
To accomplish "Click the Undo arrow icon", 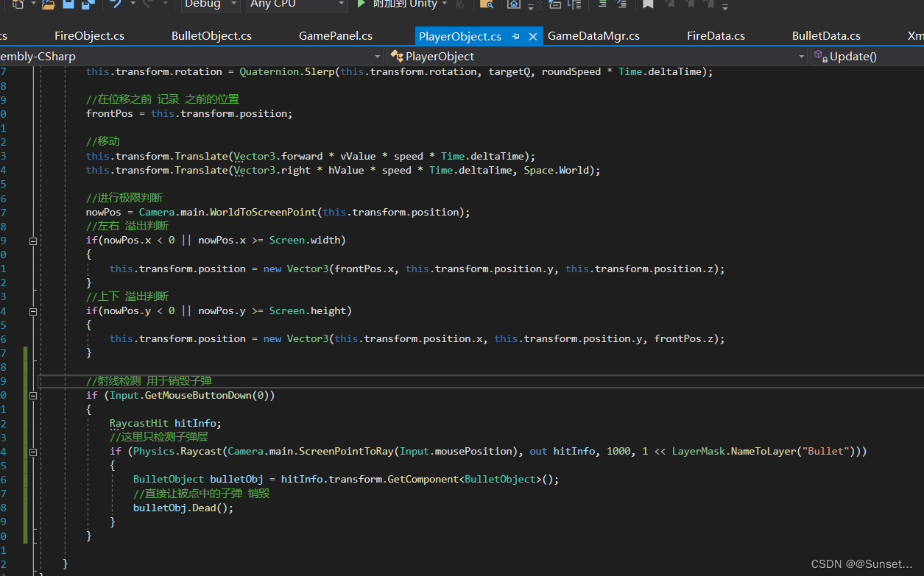I will tap(116, 4).
